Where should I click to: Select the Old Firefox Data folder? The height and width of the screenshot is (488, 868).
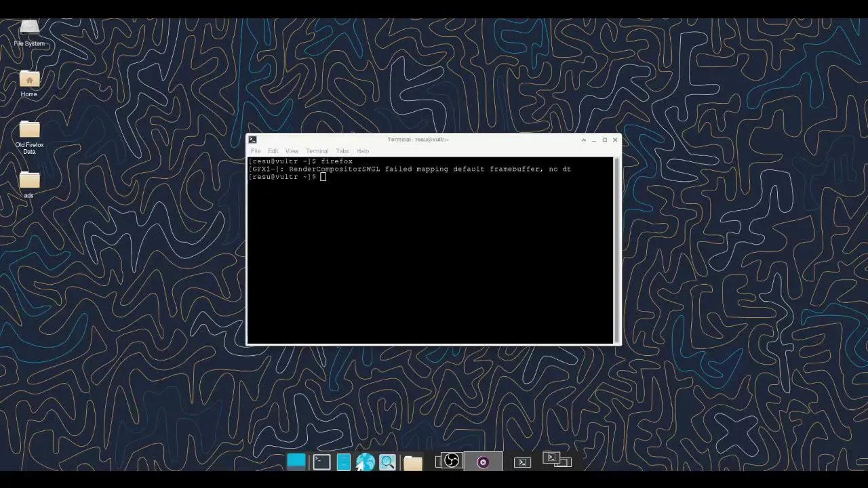[x=29, y=138]
